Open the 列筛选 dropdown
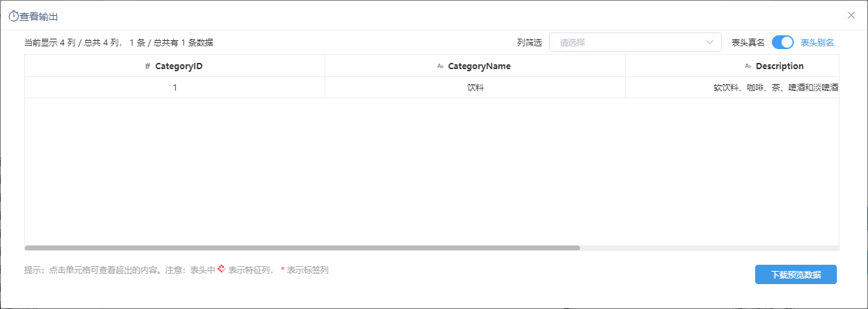This screenshot has width=868, height=309. point(635,42)
